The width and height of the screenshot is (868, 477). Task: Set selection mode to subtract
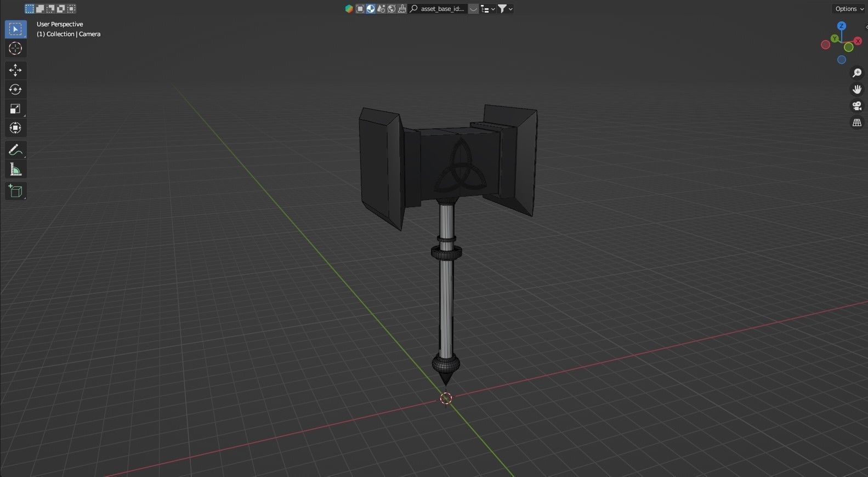click(50, 9)
